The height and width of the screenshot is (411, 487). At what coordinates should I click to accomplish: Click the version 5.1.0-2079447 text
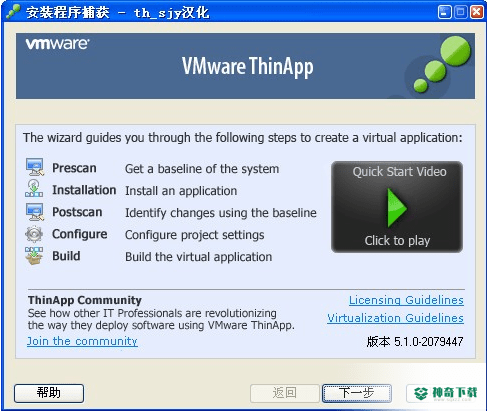pyautogui.click(x=415, y=342)
